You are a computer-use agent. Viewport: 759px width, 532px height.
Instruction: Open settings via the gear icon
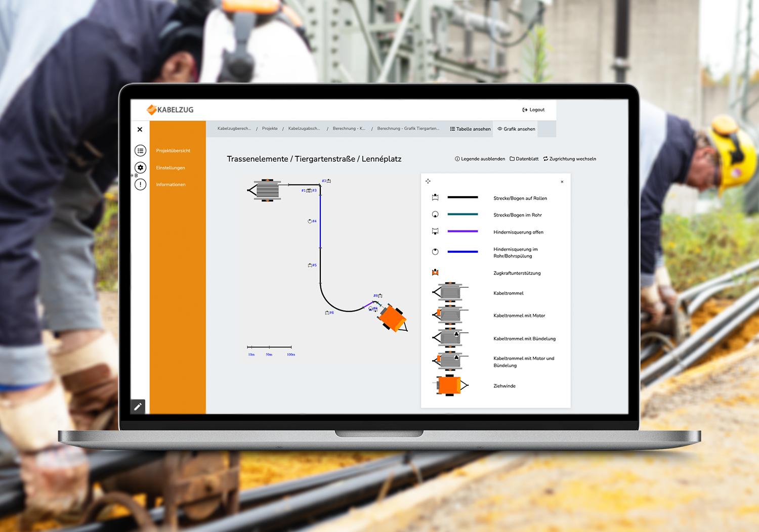click(x=141, y=167)
